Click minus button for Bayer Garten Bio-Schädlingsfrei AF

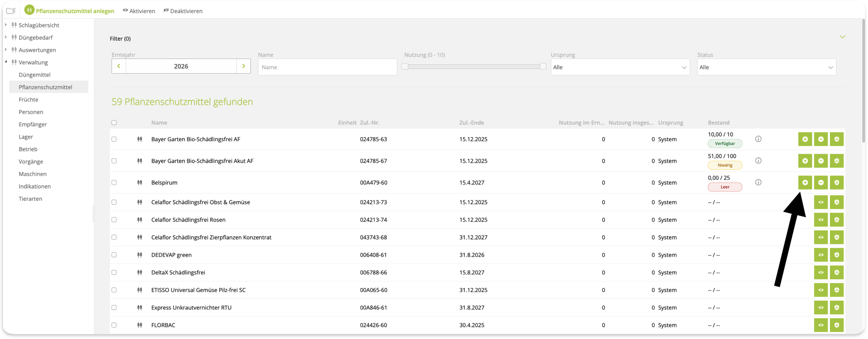[821, 139]
